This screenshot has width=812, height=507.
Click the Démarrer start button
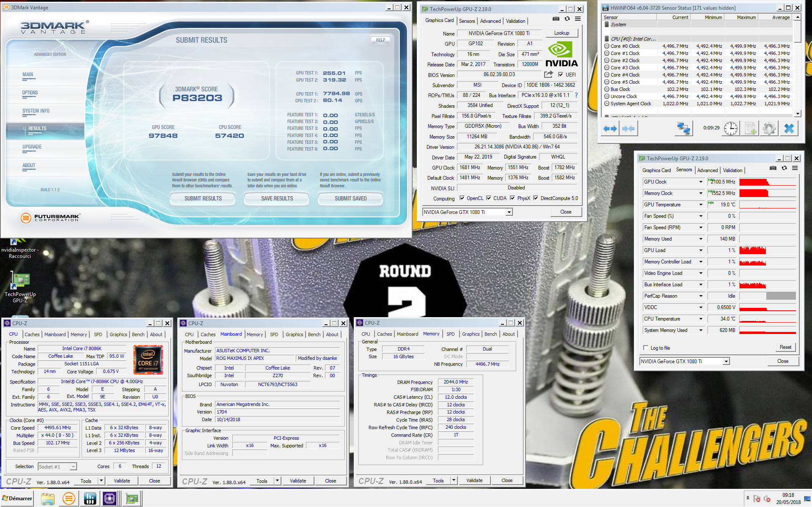(17, 499)
